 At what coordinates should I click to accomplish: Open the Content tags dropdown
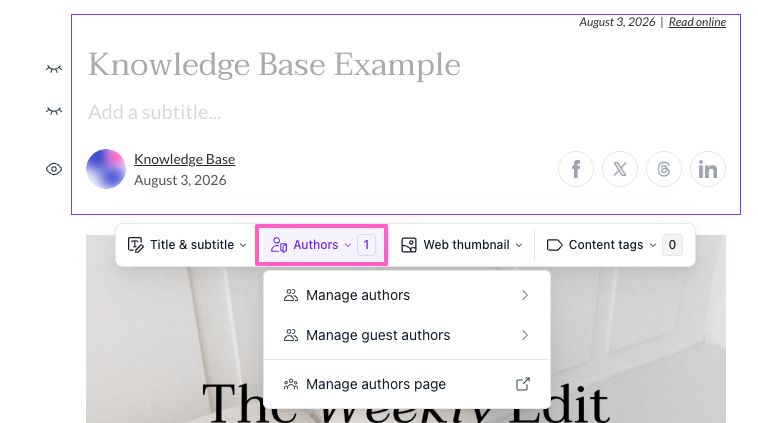tap(614, 245)
